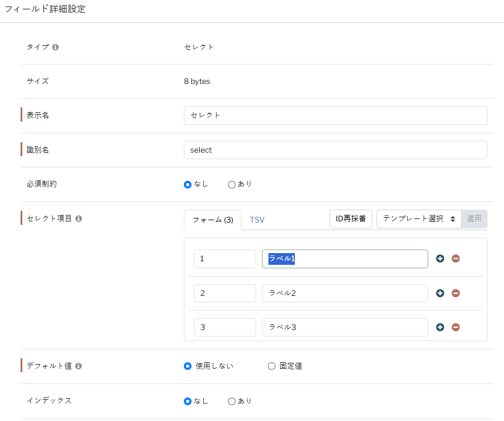Open the テンプレート選択 dropdown

419,219
